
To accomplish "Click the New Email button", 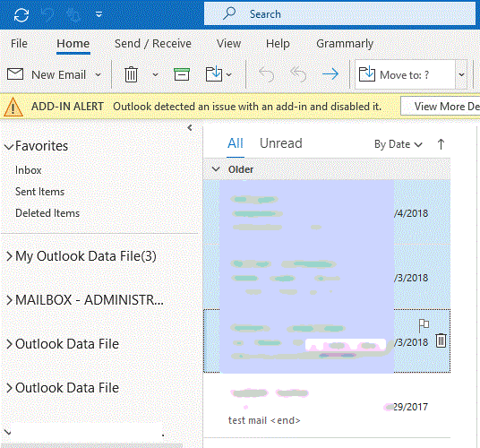I will (x=47, y=74).
